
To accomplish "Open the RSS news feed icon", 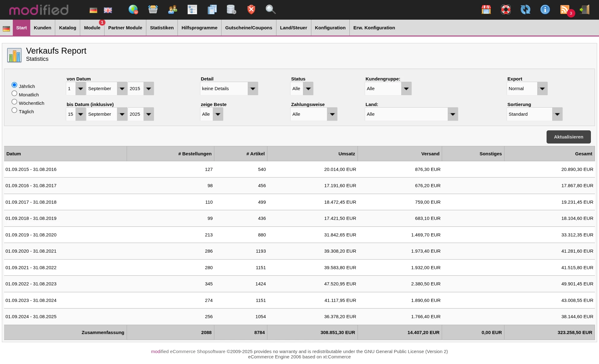I will point(565,9).
